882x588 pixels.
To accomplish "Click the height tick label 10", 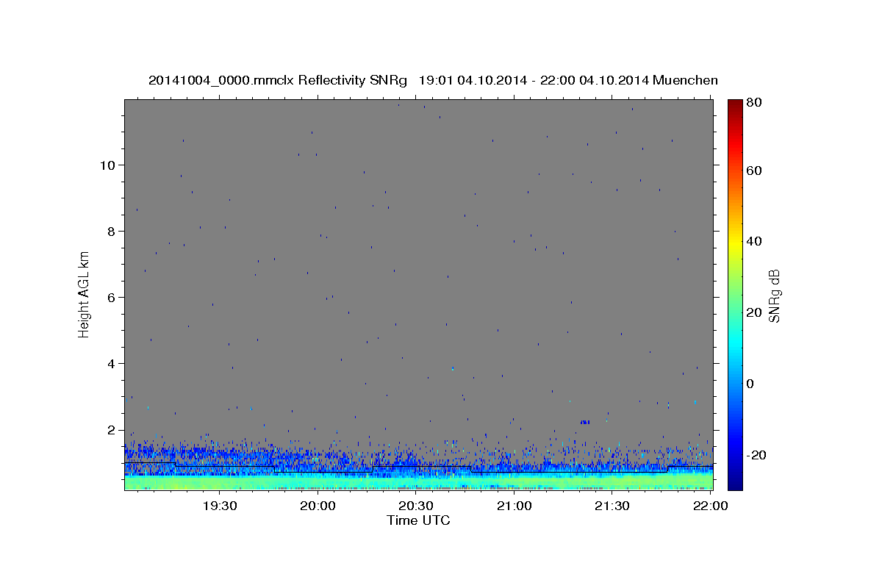I will click(x=107, y=165).
